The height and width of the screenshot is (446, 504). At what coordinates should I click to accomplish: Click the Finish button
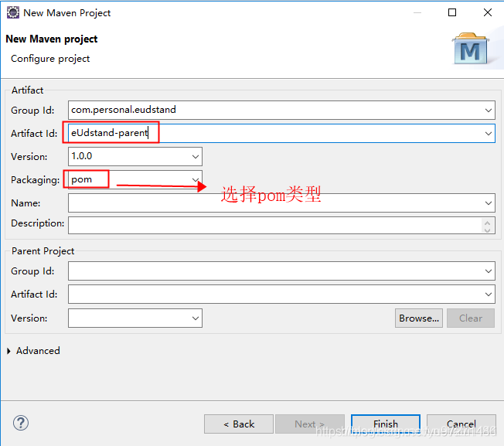[x=386, y=424]
